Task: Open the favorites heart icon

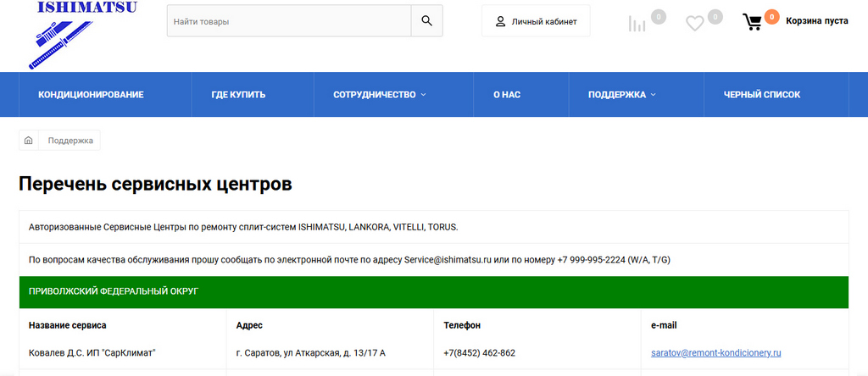Action: click(x=695, y=23)
